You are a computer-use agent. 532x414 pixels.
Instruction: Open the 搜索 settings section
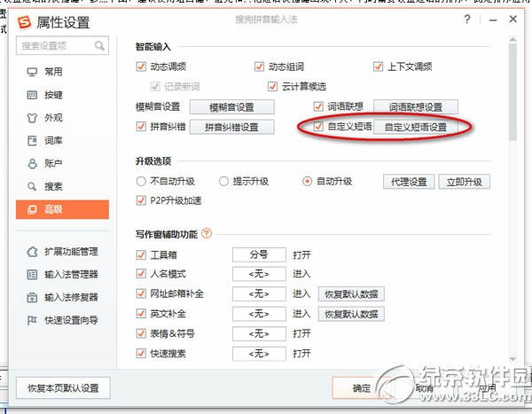pos(62,186)
